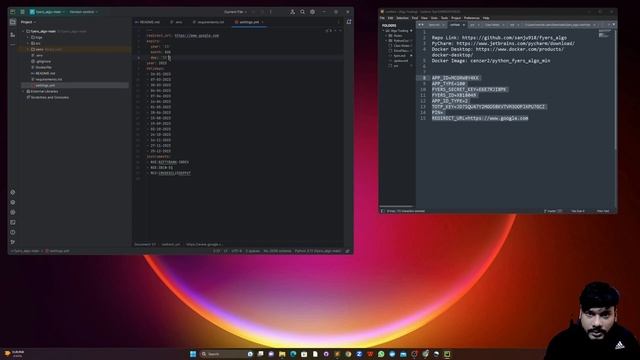Open the PyCharm main menu hamburger icon
This screenshot has height=360, width=640.
(22, 12)
